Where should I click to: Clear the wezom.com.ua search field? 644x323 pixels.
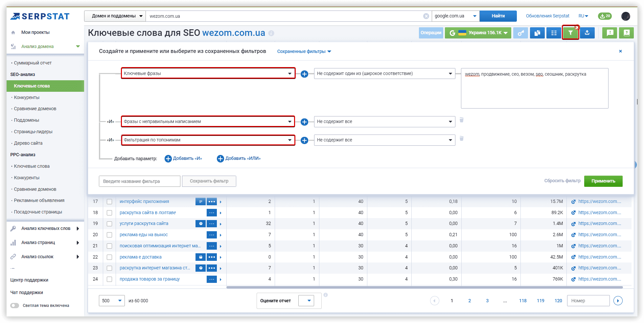426,16
